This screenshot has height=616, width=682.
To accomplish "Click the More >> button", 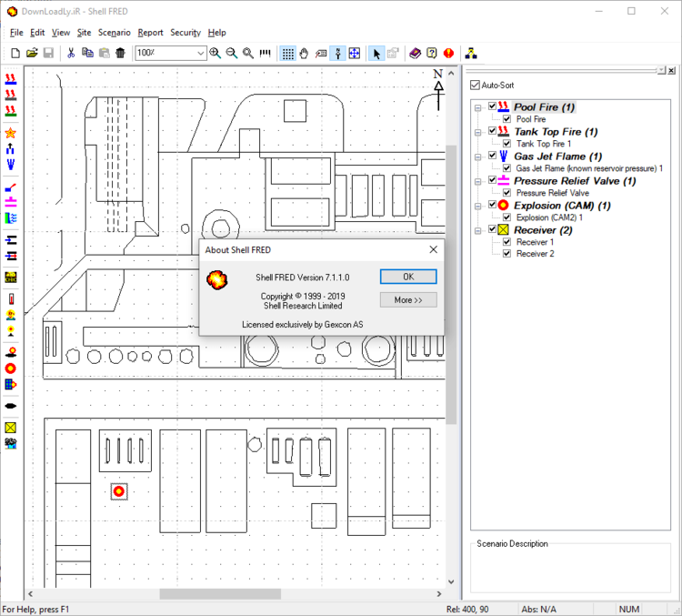I will 407,300.
